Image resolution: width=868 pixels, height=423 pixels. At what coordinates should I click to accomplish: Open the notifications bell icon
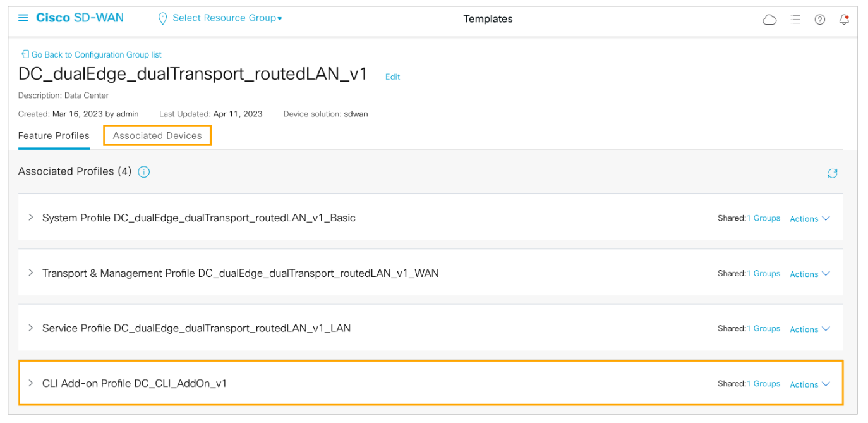(844, 20)
